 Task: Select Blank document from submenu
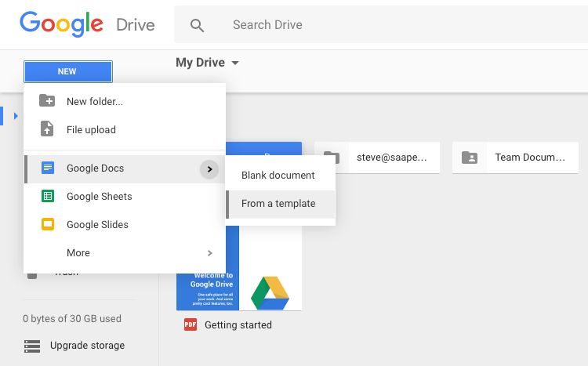(278, 176)
